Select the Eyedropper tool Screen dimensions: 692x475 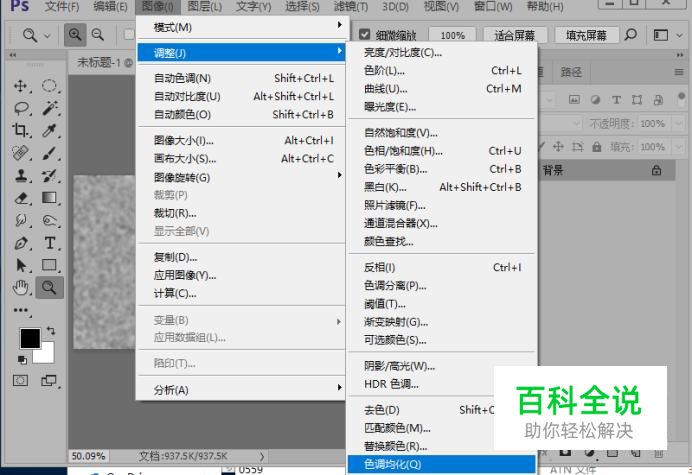(x=49, y=130)
